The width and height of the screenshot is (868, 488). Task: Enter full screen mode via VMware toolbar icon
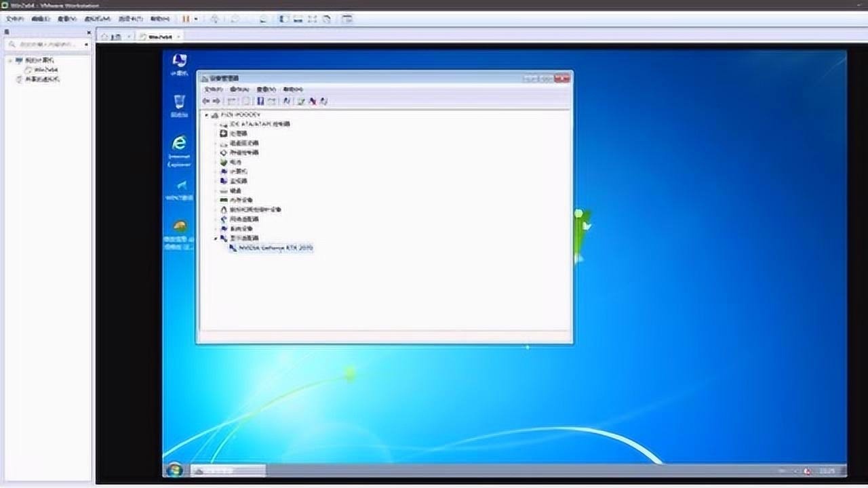pyautogui.click(x=313, y=19)
